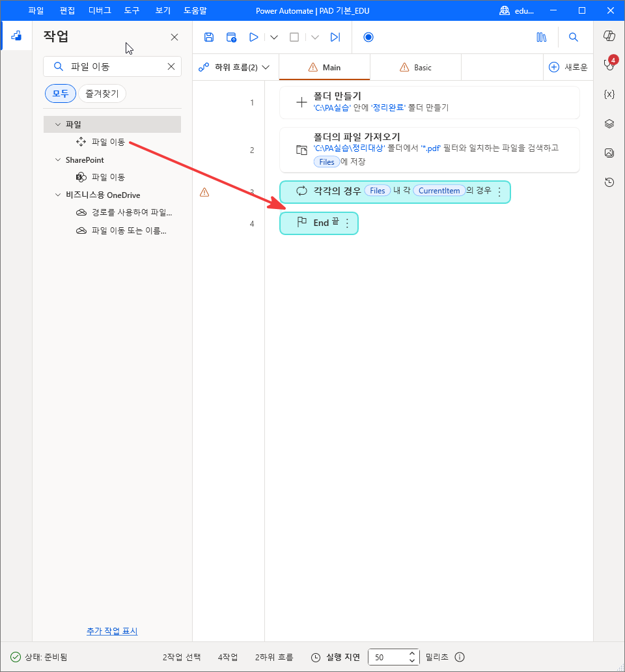Open the 도구 menu

pos(132,10)
